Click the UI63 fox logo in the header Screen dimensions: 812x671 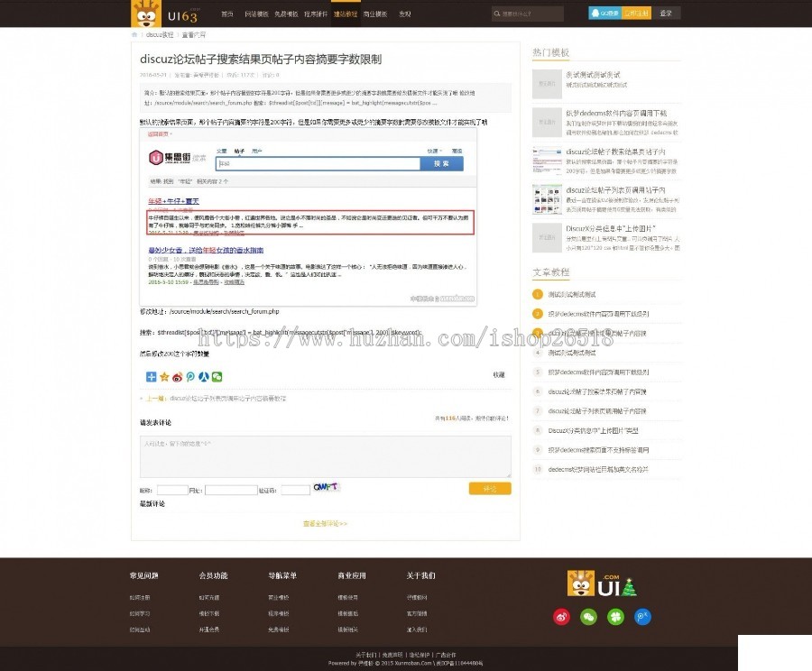[x=146, y=13]
